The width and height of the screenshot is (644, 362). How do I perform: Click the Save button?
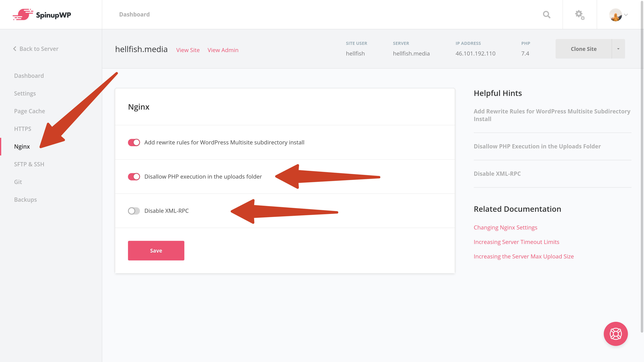tap(156, 251)
